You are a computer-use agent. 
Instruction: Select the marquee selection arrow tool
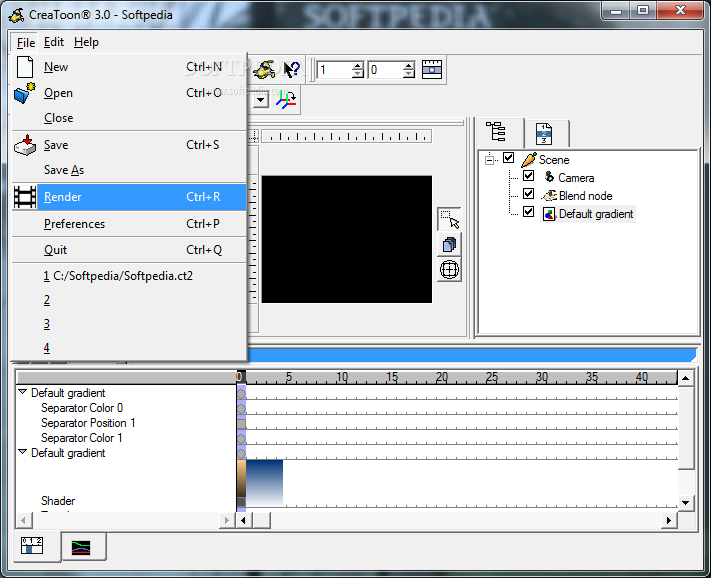coord(449,219)
